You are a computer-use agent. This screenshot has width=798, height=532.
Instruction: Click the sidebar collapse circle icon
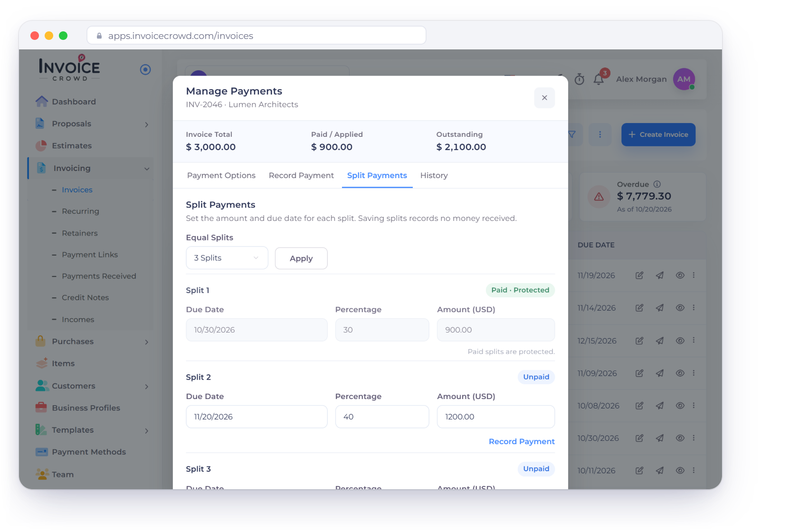145,70
